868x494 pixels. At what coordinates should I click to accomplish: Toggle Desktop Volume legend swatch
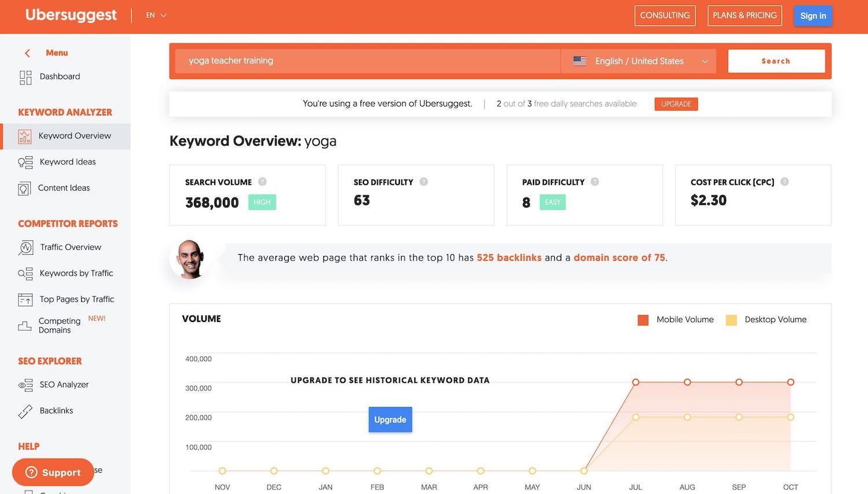[731, 320]
